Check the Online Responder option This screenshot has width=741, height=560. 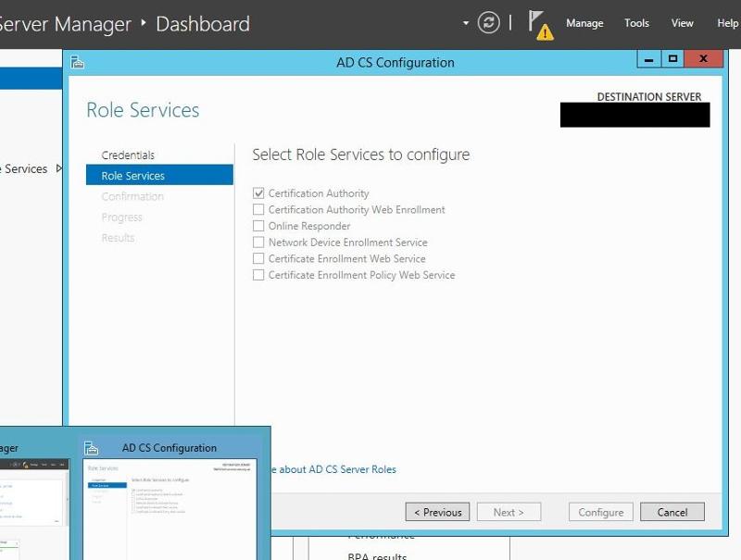click(258, 226)
